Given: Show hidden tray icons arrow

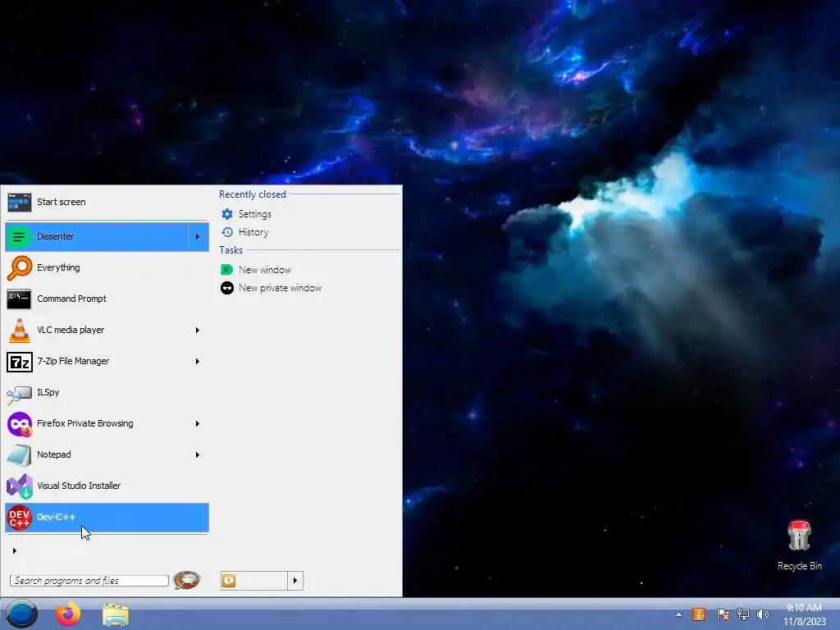Looking at the screenshot, I should click(x=678, y=614).
